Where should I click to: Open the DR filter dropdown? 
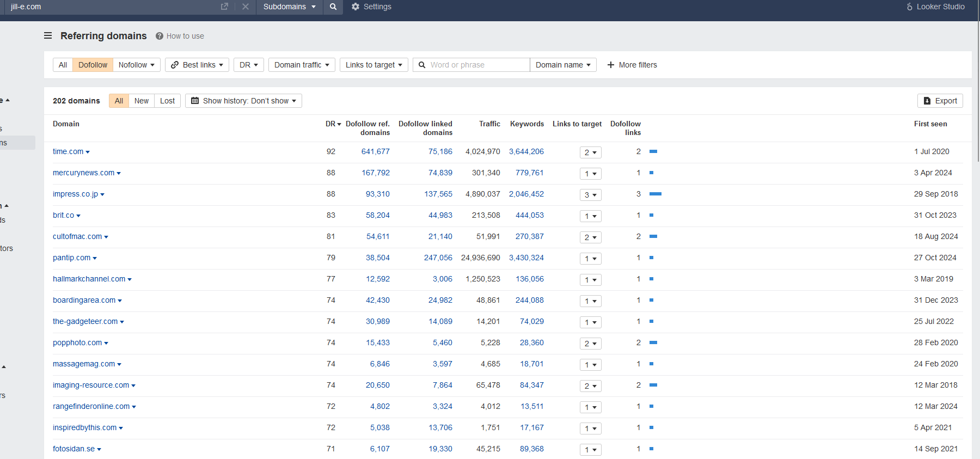click(x=249, y=65)
